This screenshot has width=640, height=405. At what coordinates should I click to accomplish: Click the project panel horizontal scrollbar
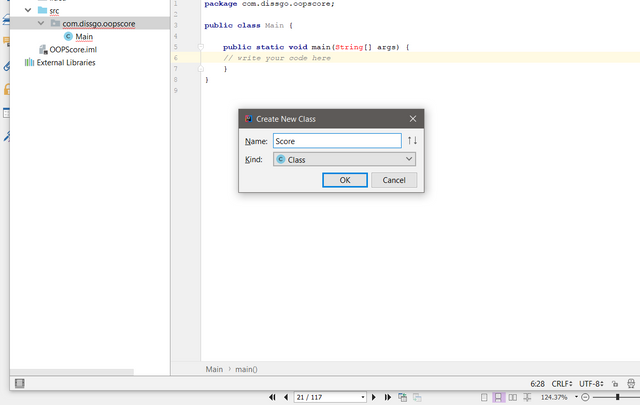tap(72, 372)
